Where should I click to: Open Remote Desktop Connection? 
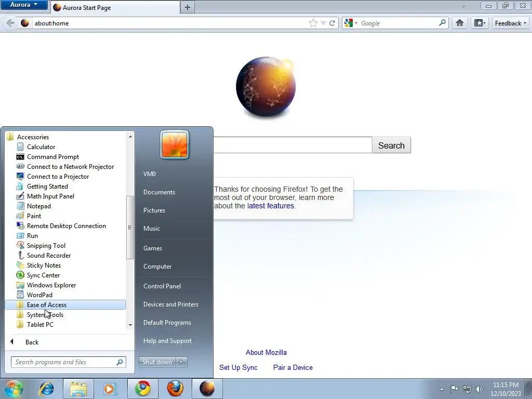66,225
